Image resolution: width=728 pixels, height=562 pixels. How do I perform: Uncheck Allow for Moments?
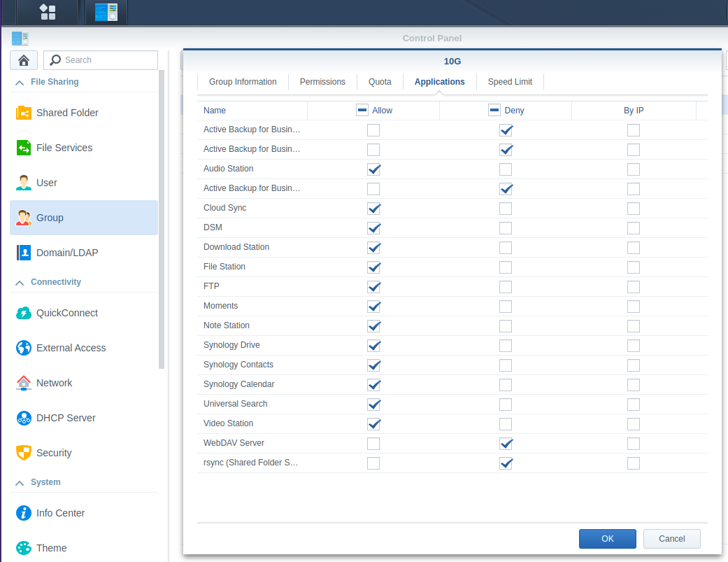tap(373, 307)
